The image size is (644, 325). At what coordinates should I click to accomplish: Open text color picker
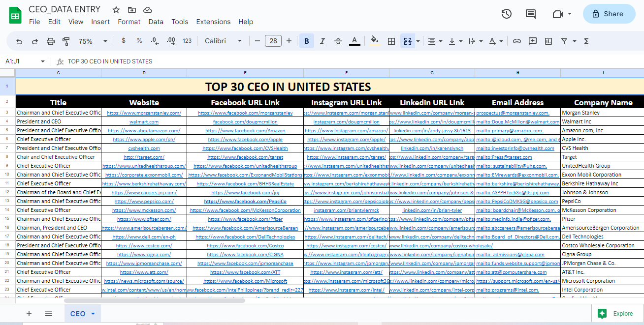tap(354, 41)
